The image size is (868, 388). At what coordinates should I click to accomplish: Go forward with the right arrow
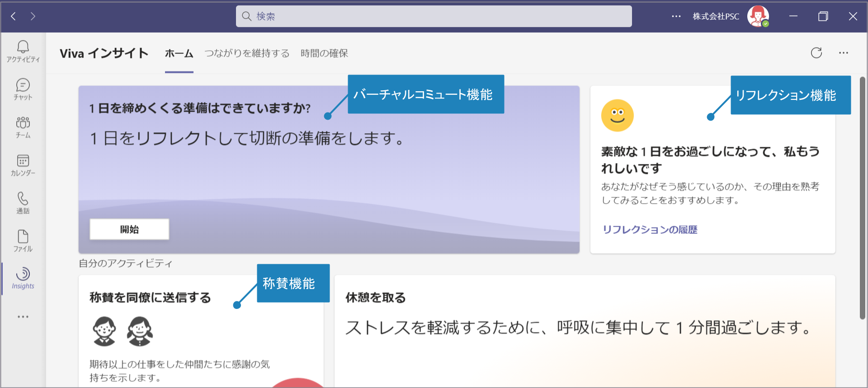pos(33,16)
